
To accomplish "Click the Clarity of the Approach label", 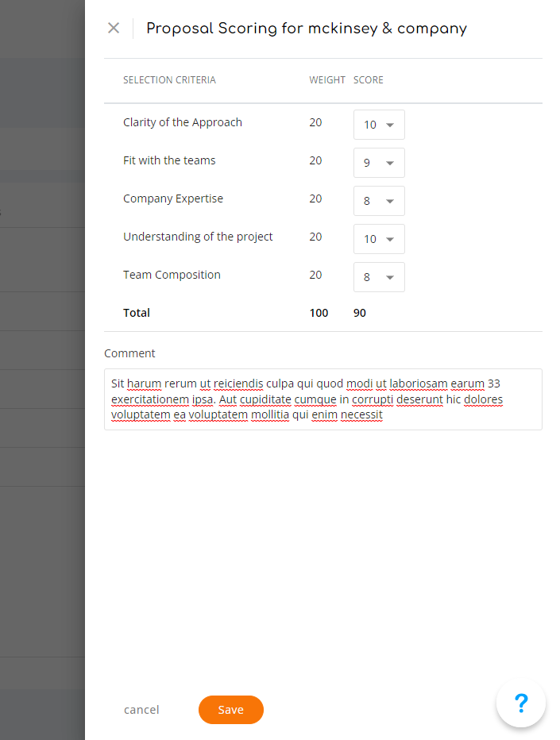I will point(183,122).
